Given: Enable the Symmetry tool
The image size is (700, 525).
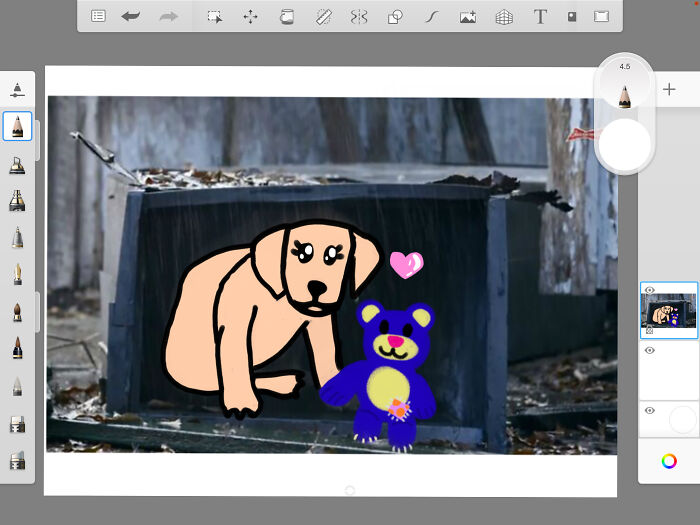Looking at the screenshot, I should click(359, 16).
